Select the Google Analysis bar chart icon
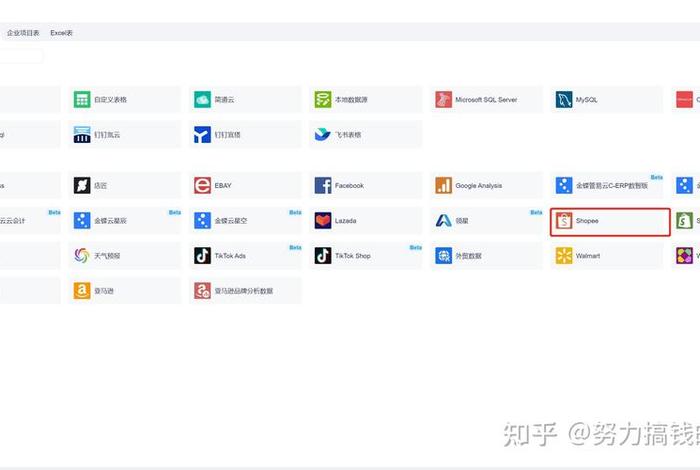Screen dimensions: 700x470 443,185
